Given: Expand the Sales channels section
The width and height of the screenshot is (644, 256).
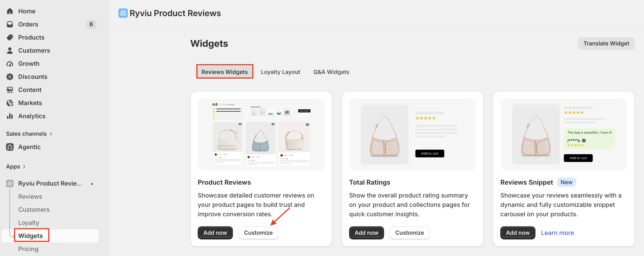Looking at the screenshot, I should (29, 134).
